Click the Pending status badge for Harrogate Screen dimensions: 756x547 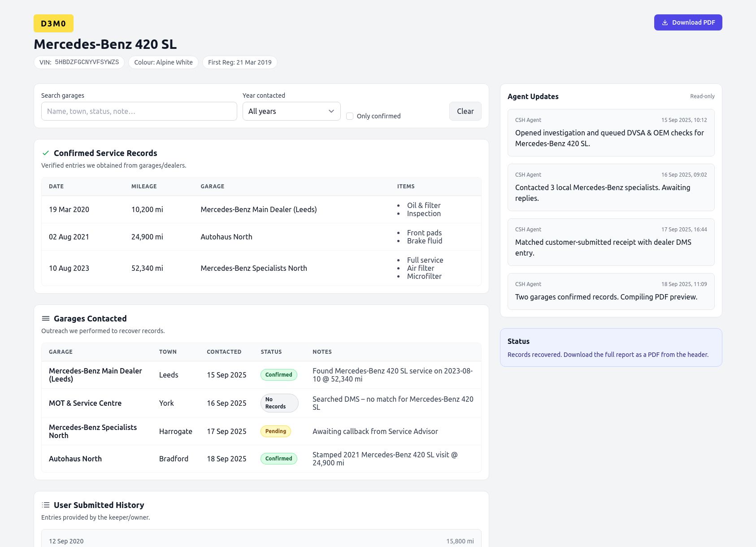pos(275,431)
